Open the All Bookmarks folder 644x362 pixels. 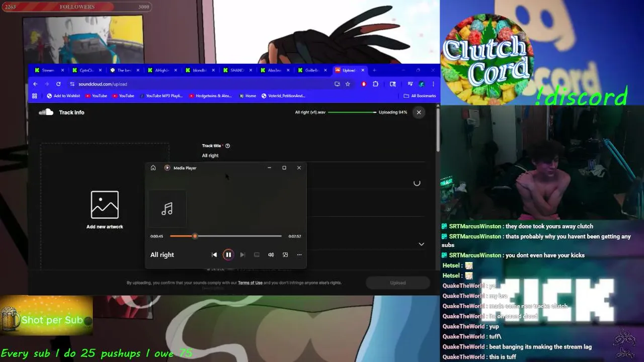tap(420, 96)
